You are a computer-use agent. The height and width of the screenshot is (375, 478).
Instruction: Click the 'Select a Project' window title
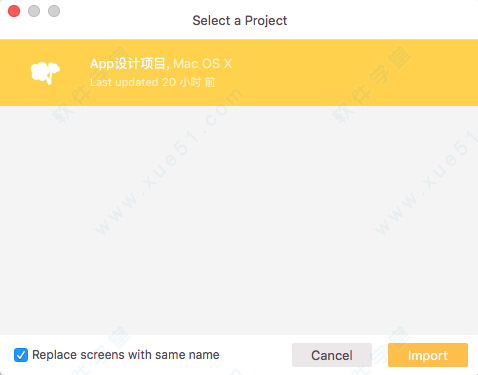coord(240,21)
